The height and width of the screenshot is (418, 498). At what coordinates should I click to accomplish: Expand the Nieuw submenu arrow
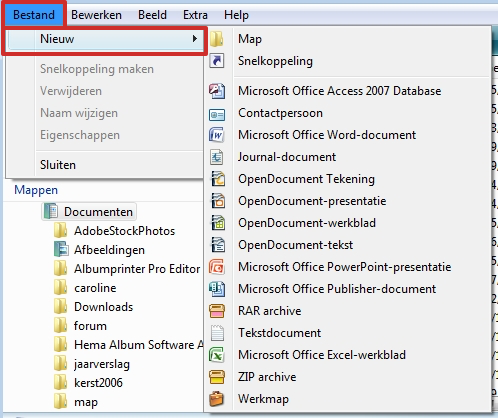tap(195, 39)
